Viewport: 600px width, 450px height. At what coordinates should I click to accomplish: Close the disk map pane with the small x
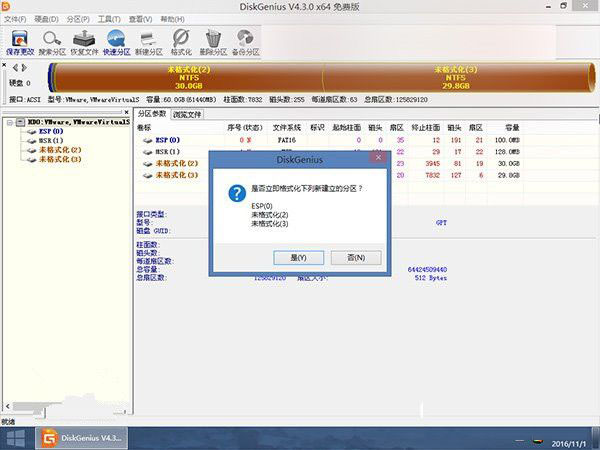[x=4, y=65]
